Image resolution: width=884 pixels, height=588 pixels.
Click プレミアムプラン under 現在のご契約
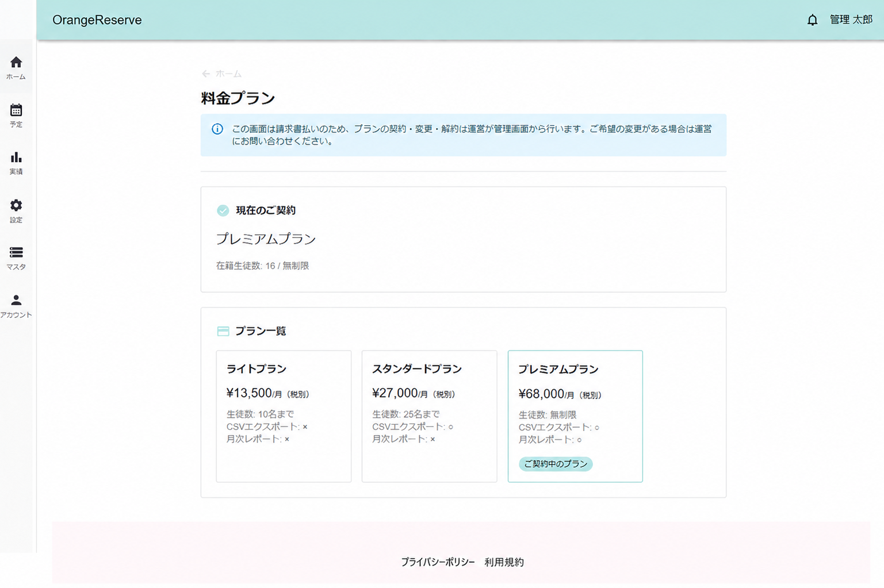[x=266, y=239]
